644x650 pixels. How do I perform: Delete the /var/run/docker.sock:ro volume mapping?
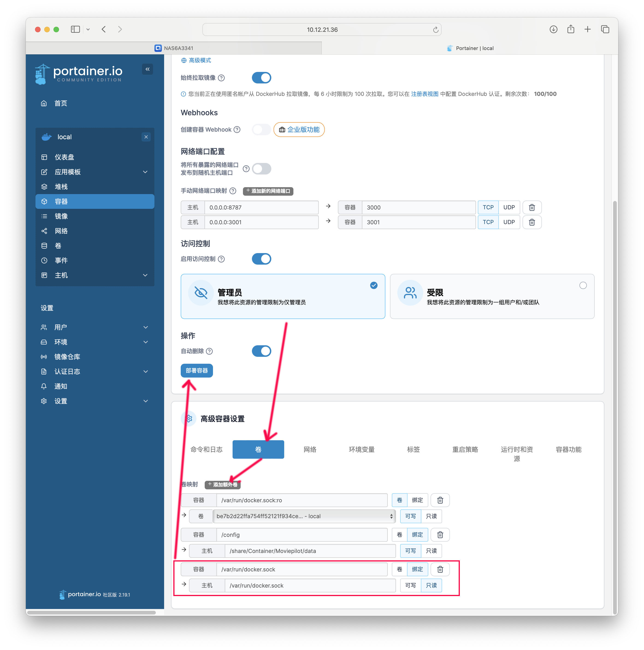(x=440, y=500)
